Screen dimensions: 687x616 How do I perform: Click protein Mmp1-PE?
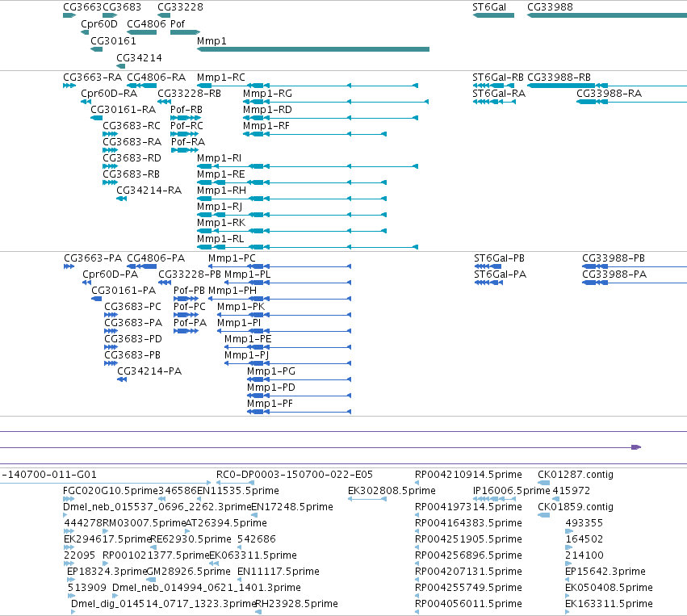pos(287,347)
